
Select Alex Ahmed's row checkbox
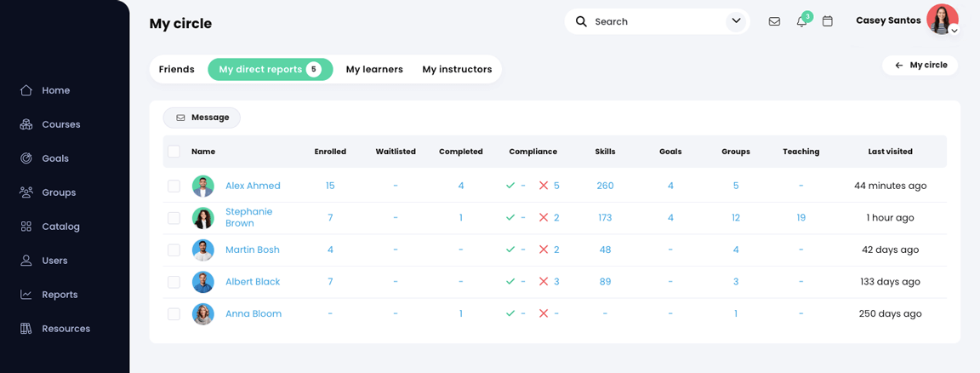(174, 186)
